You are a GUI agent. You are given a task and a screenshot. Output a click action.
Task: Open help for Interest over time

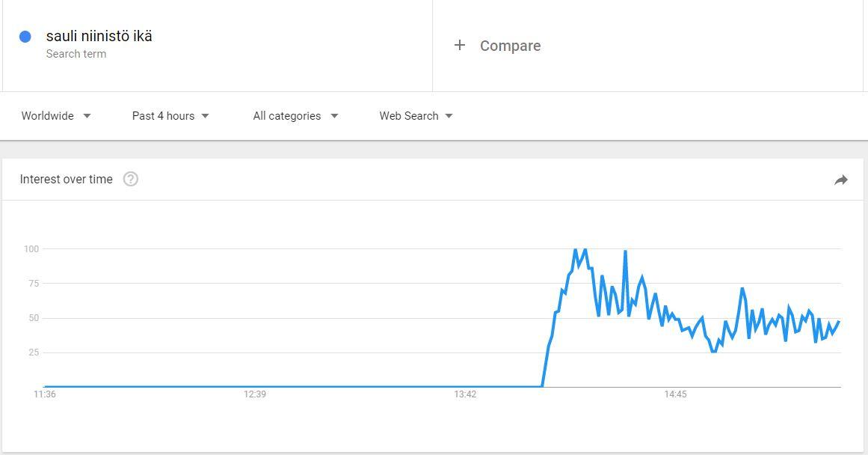[131, 179]
